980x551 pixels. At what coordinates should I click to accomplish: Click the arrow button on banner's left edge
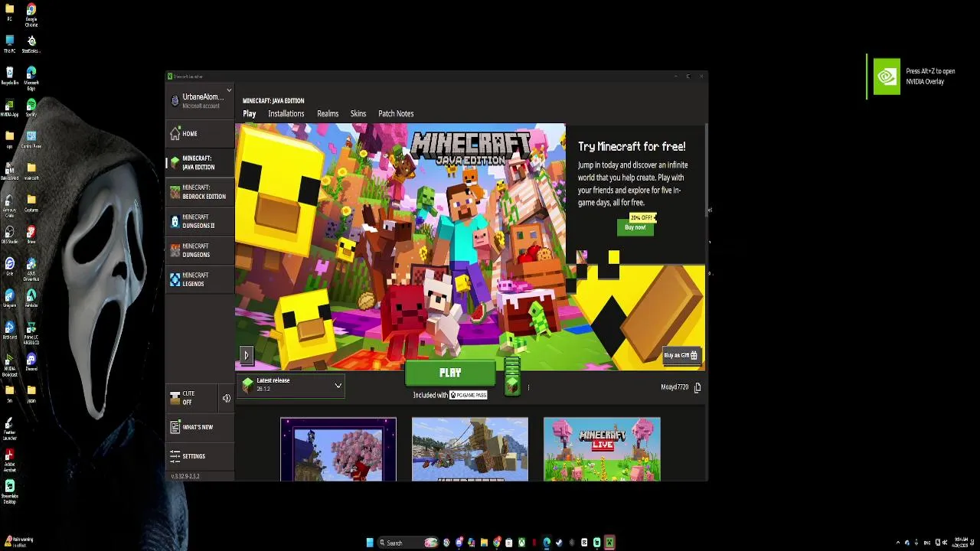click(x=247, y=355)
